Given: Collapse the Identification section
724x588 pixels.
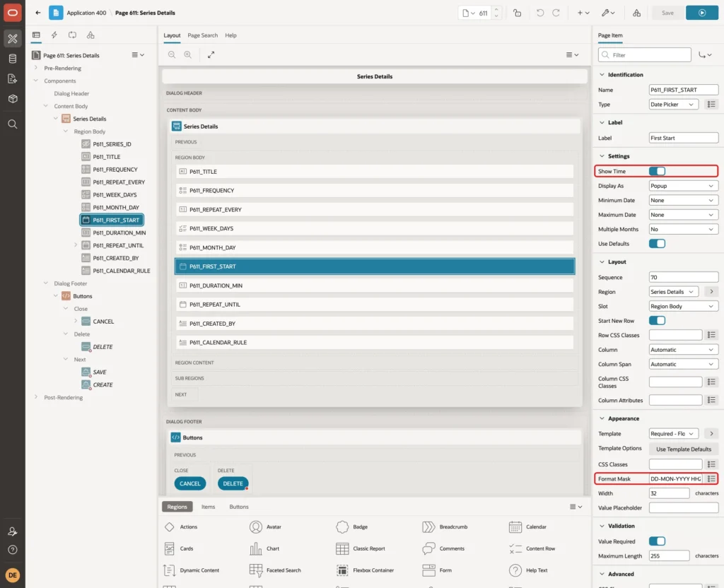Looking at the screenshot, I should (x=602, y=74).
